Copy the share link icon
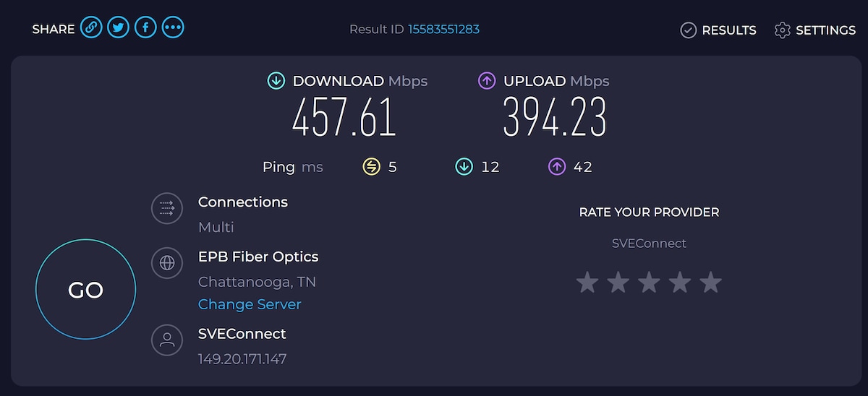868x396 pixels. (x=90, y=28)
